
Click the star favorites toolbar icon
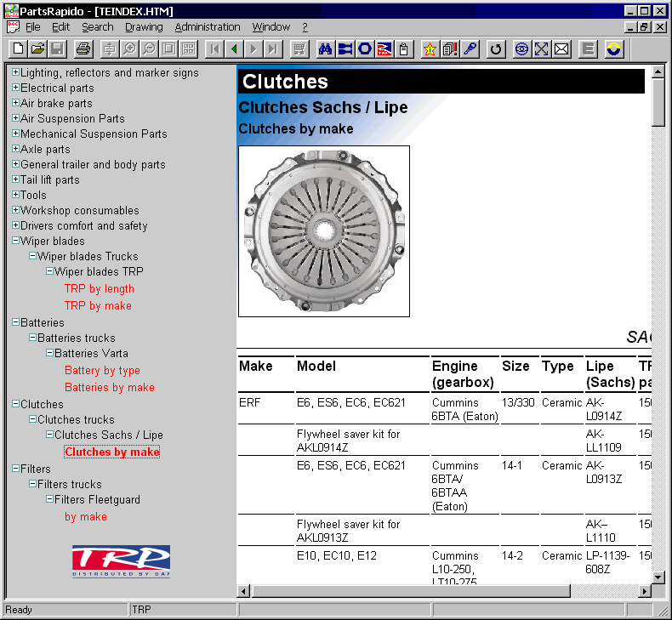[430, 48]
